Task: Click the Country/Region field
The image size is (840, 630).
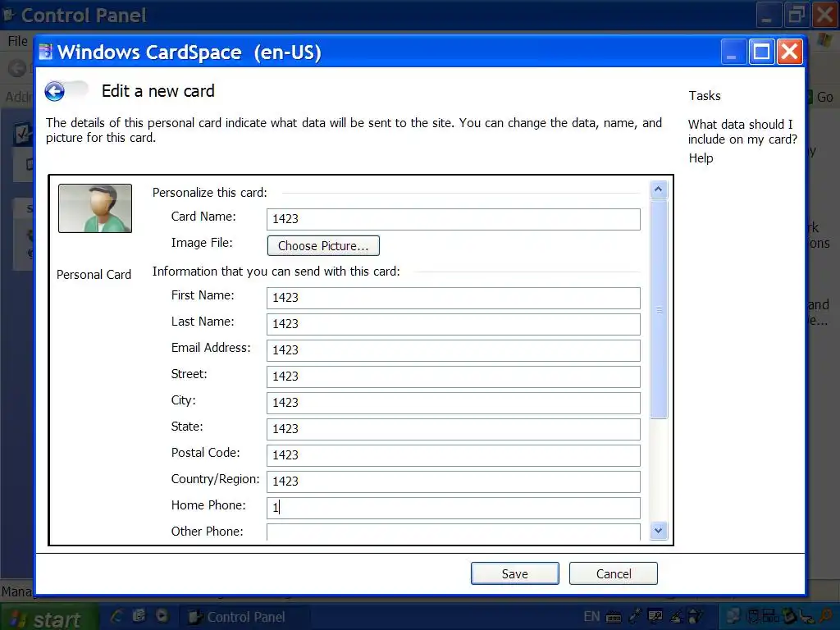Action: click(453, 482)
